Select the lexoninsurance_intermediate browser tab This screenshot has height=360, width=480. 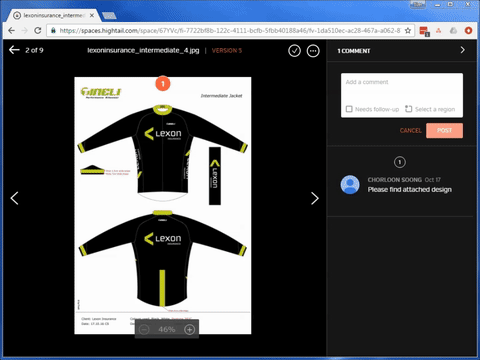coord(54,15)
